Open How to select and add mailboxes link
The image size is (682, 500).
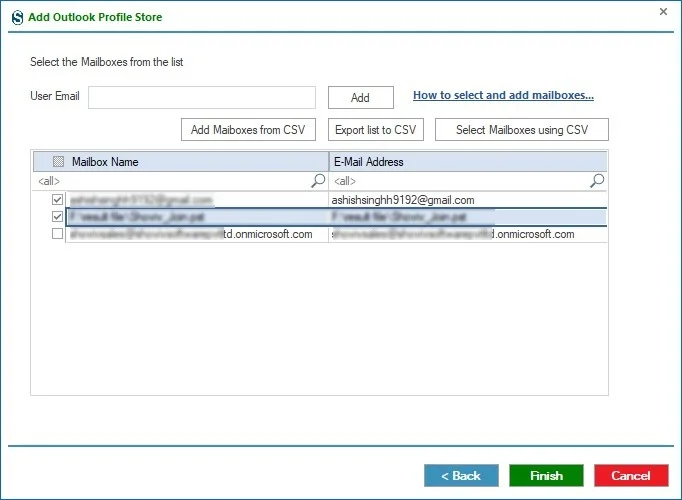pos(503,95)
